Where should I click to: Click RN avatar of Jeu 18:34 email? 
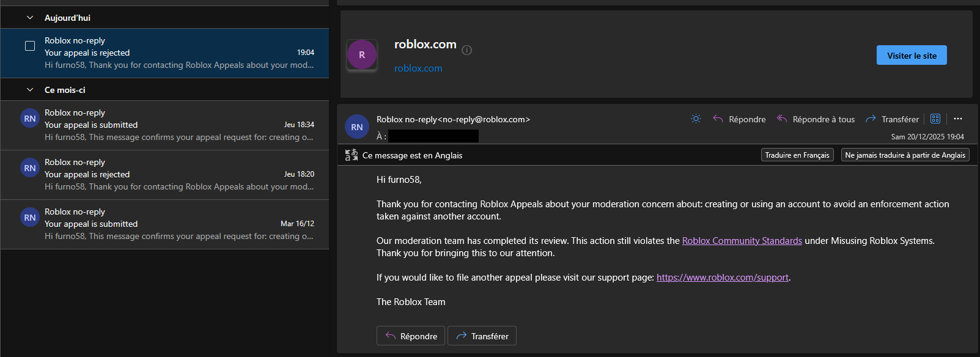coord(30,119)
